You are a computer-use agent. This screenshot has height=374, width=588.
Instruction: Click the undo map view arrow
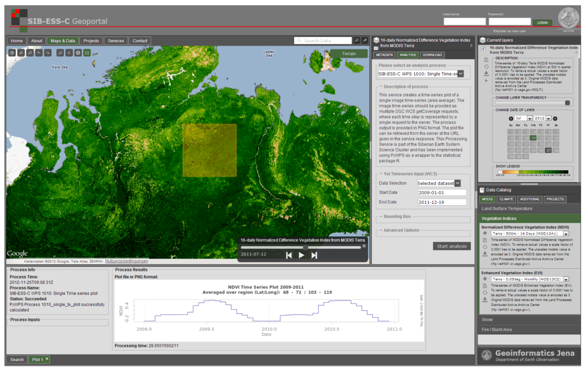39,53
